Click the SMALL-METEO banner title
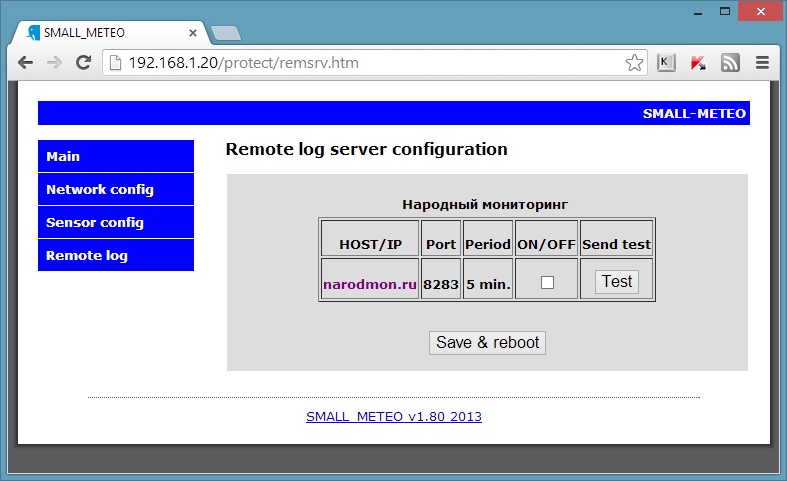This screenshot has height=481, width=787. point(694,113)
